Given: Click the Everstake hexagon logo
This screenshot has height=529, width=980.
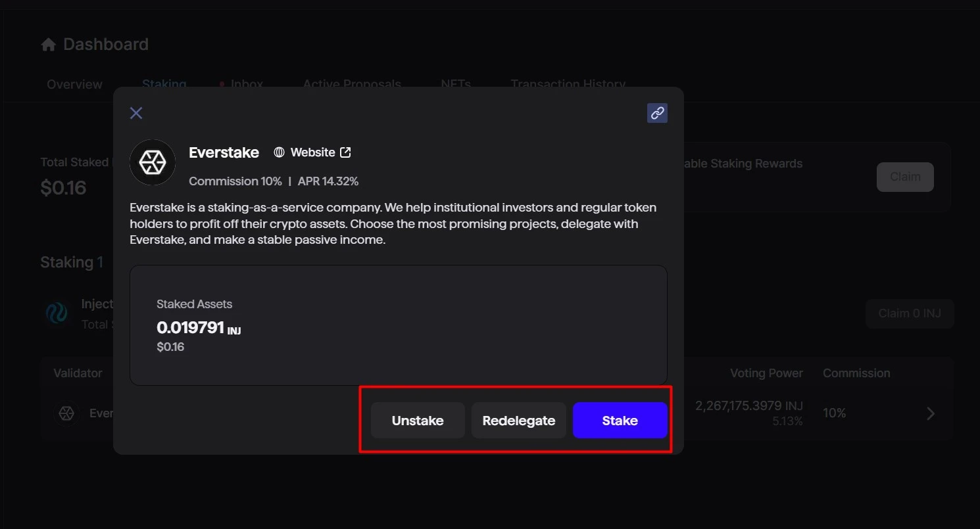Looking at the screenshot, I should [x=153, y=162].
